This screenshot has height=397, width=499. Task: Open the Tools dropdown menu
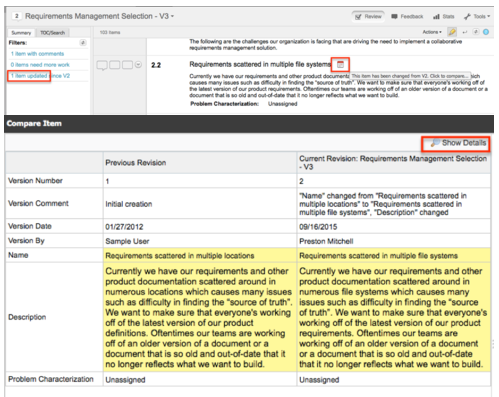(477, 16)
